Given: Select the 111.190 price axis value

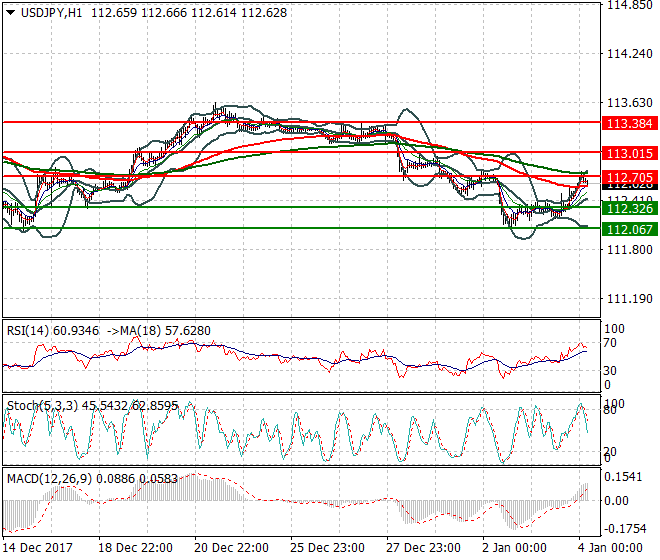Looking at the screenshot, I should [630, 299].
